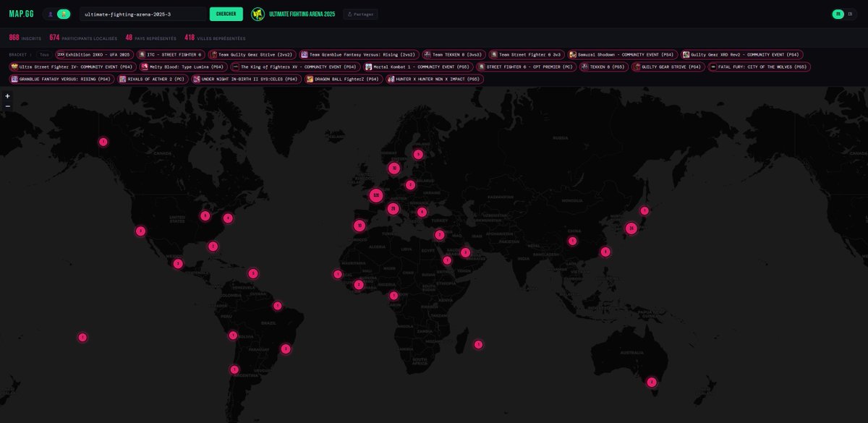The image size is (868, 423).
Task: Zoom out of the map
Action: pos(7,106)
